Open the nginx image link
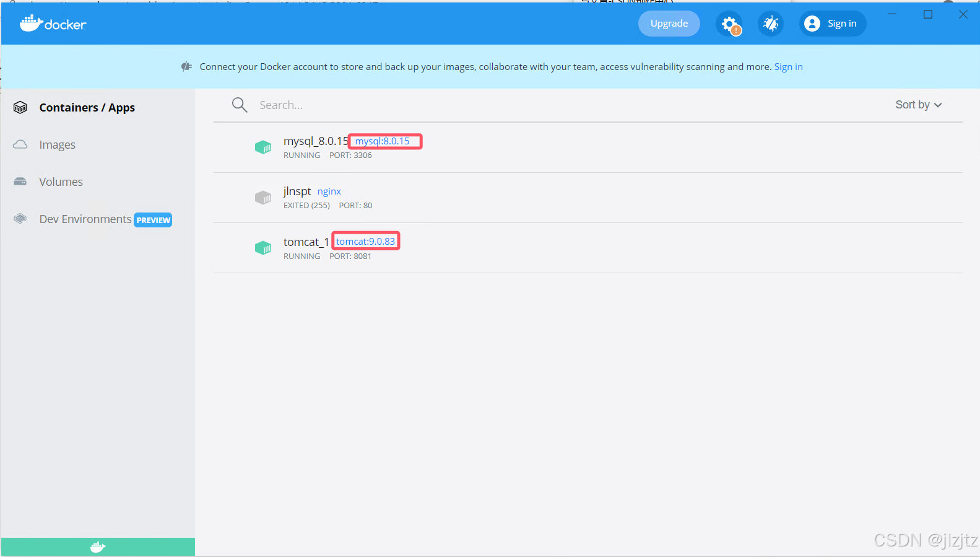980x557 pixels. click(329, 191)
